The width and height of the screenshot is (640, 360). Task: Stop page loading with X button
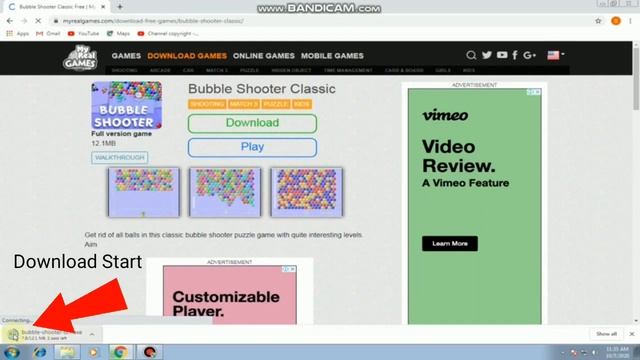point(38,21)
